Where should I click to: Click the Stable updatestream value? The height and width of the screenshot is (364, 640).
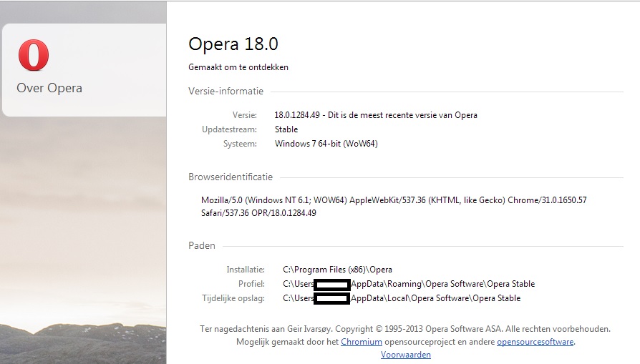point(286,129)
